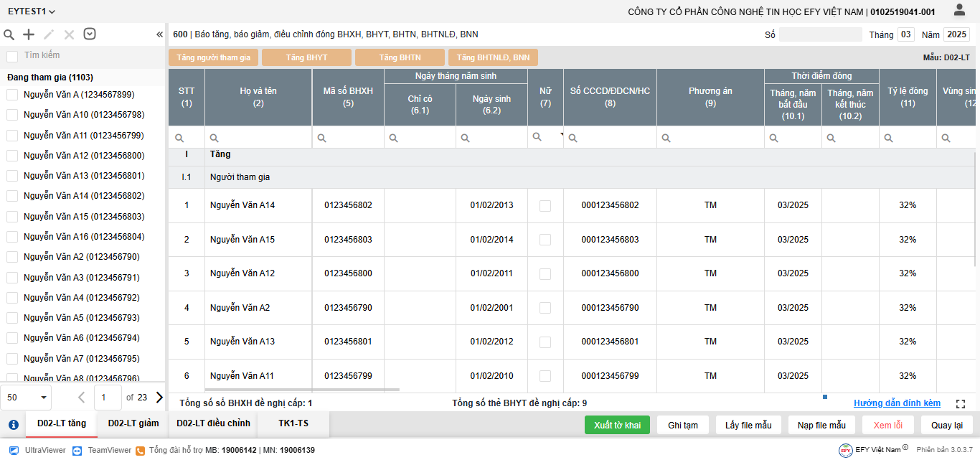
Task: Open the Hướng dẫn đính kèm link
Action: (x=897, y=403)
